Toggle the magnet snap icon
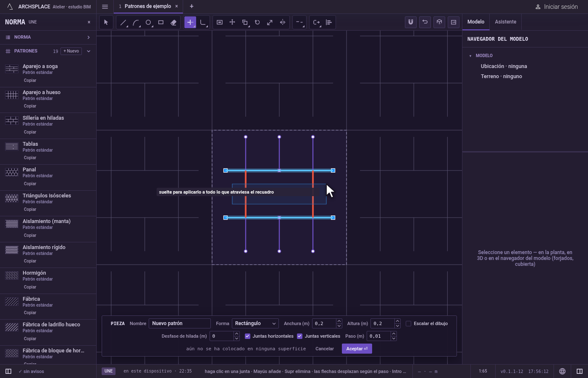 pos(411,22)
